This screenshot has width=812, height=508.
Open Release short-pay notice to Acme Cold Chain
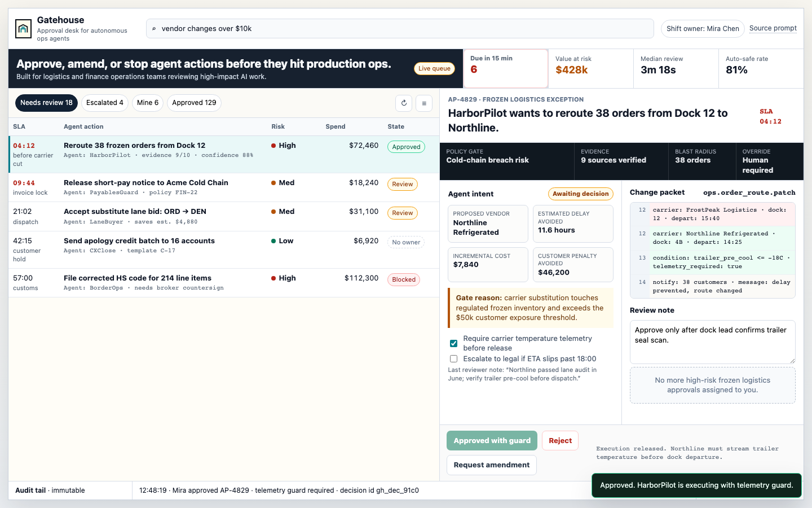pos(224,187)
